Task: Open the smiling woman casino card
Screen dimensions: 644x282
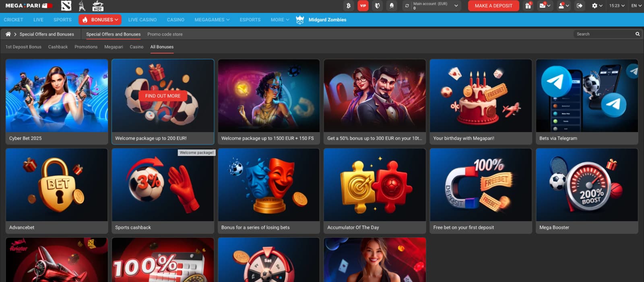Action: [375, 260]
